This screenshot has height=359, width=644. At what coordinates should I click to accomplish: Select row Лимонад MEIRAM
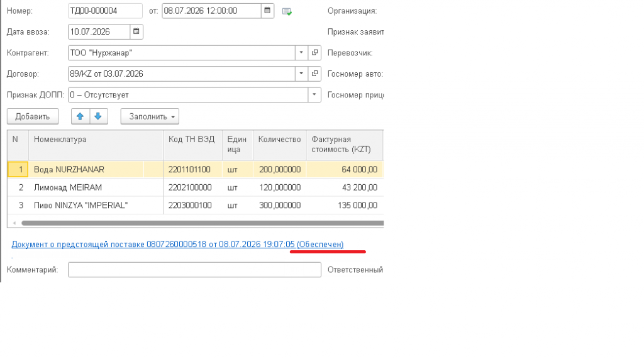click(195, 187)
